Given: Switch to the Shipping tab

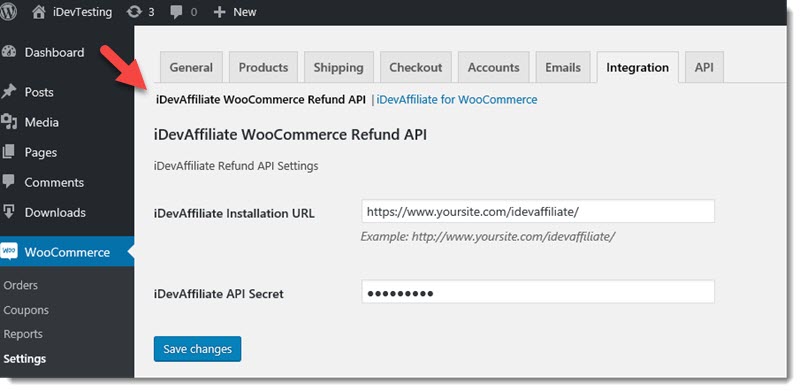Looking at the screenshot, I should 339,67.
